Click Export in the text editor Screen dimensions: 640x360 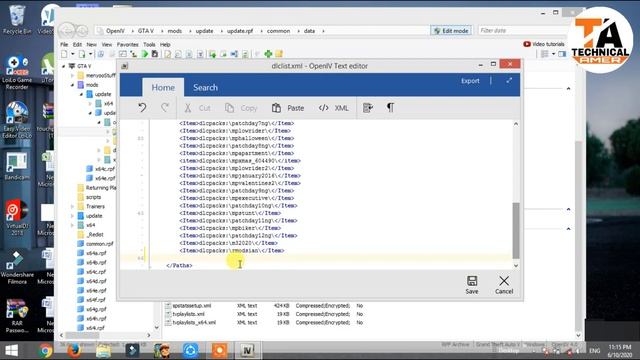tap(470, 81)
